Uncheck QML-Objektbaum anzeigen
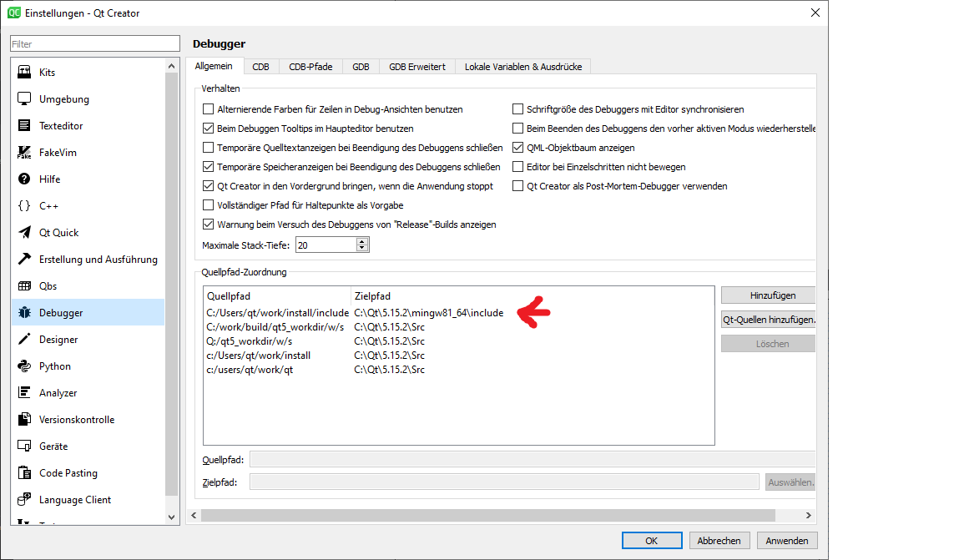Viewport: 959px width, 560px height. pos(518,148)
